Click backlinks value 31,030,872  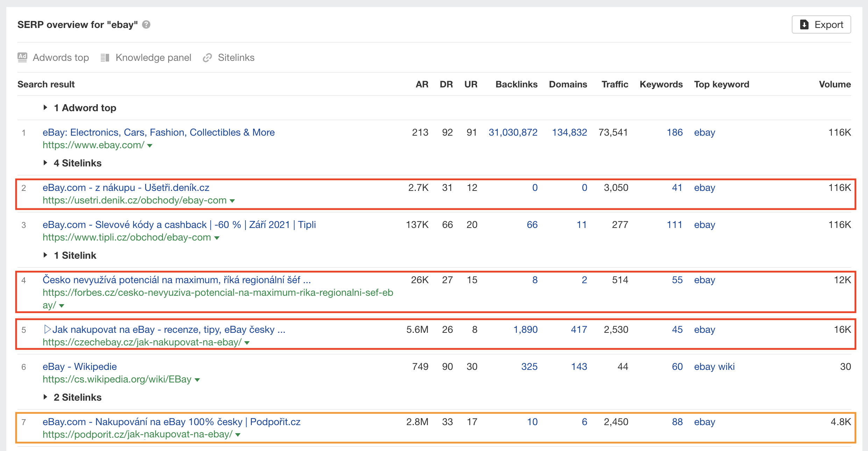(x=513, y=132)
